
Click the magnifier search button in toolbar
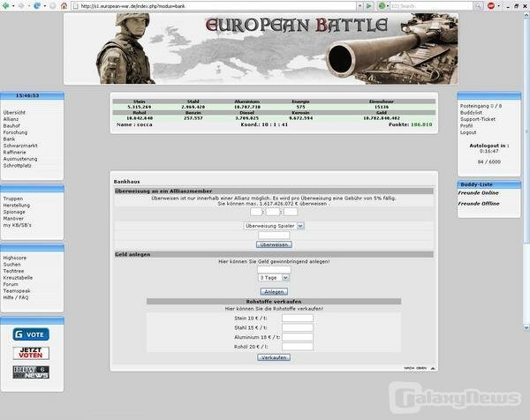[478, 6]
